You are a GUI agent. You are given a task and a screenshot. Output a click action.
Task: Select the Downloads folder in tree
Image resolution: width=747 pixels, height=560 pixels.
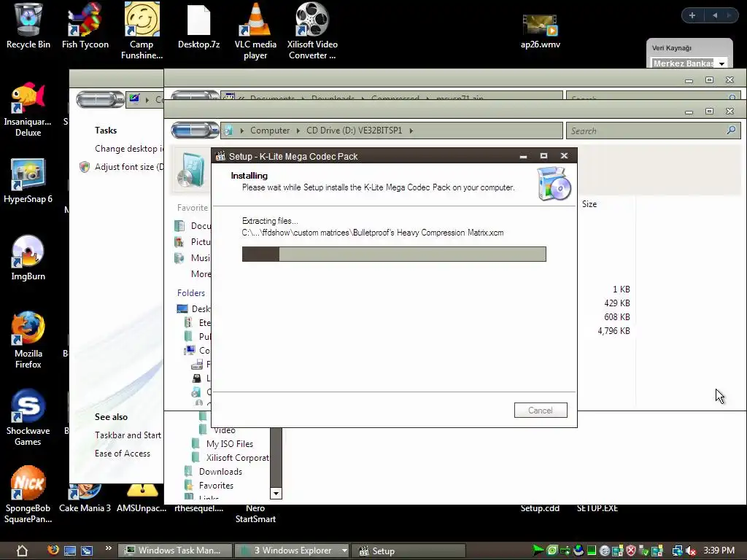pos(220,472)
